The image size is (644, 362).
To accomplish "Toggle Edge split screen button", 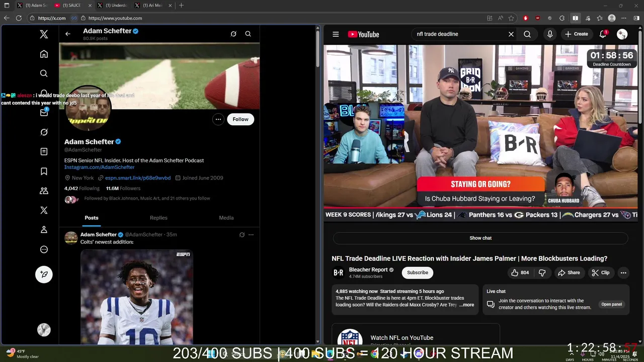I will point(575,18).
